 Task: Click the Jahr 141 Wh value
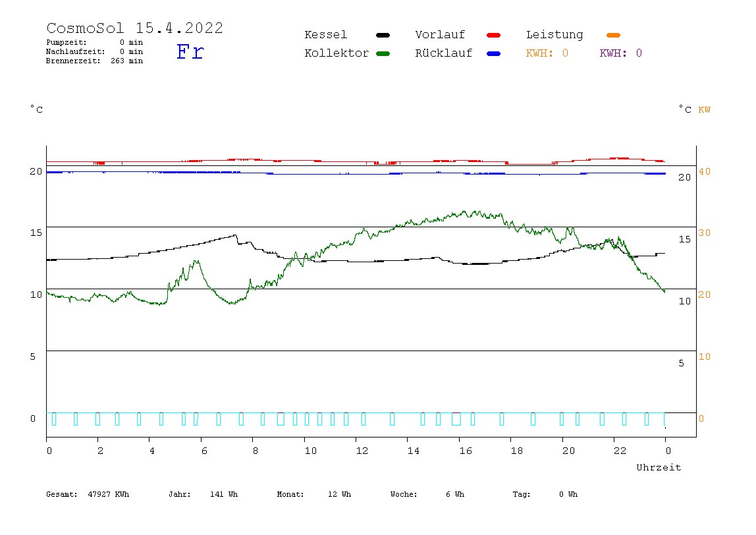(203, 494)
